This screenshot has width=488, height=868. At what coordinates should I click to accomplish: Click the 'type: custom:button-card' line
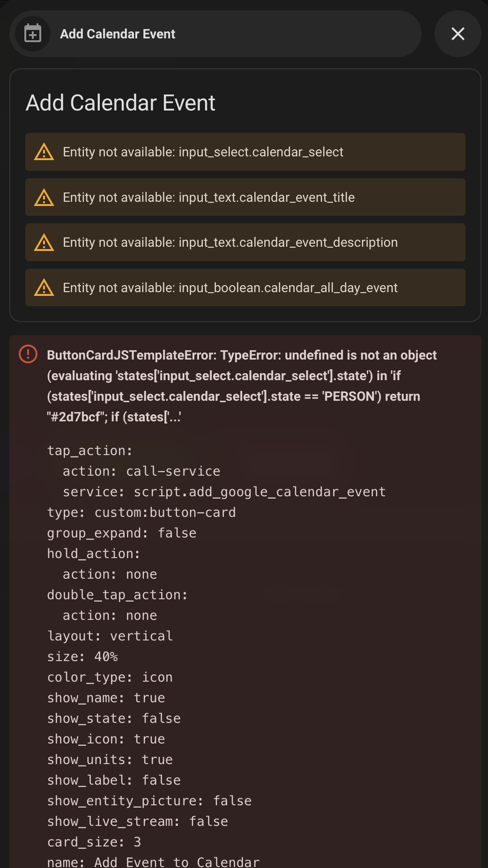point(141,512)
